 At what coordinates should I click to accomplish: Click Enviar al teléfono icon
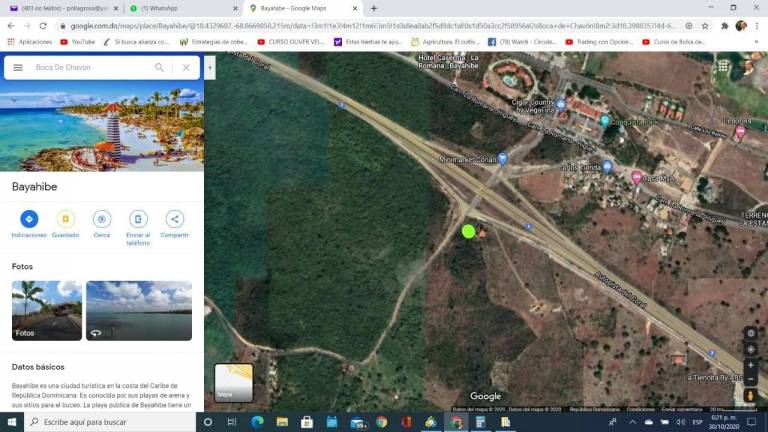pyautogui.click(x=138, y=219)
